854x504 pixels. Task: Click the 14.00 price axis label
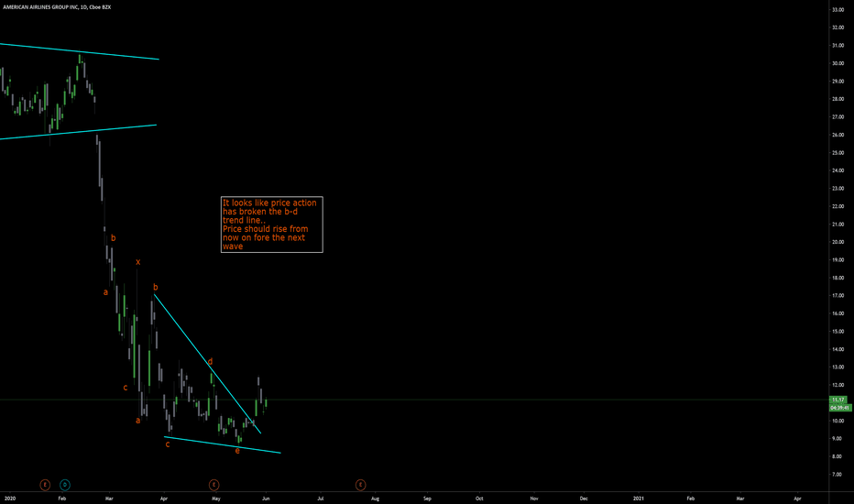(x=838, y=349)
